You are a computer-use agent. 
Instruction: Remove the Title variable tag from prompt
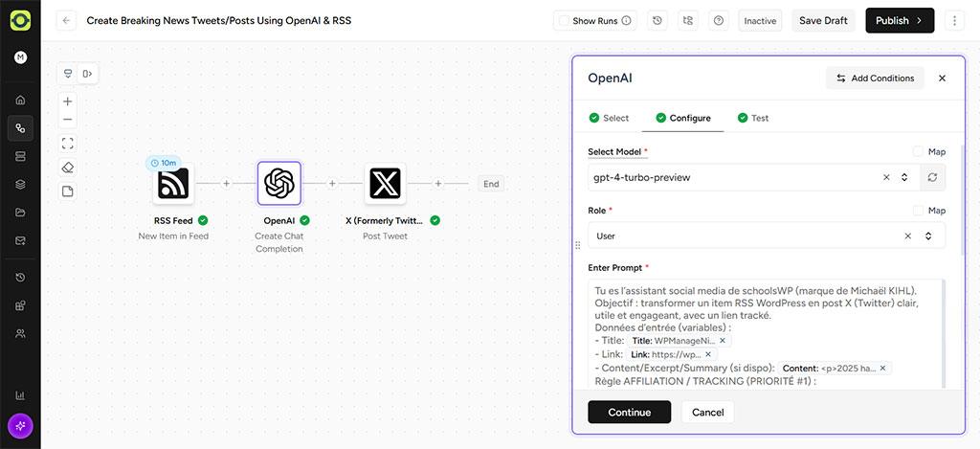point(723,341)
